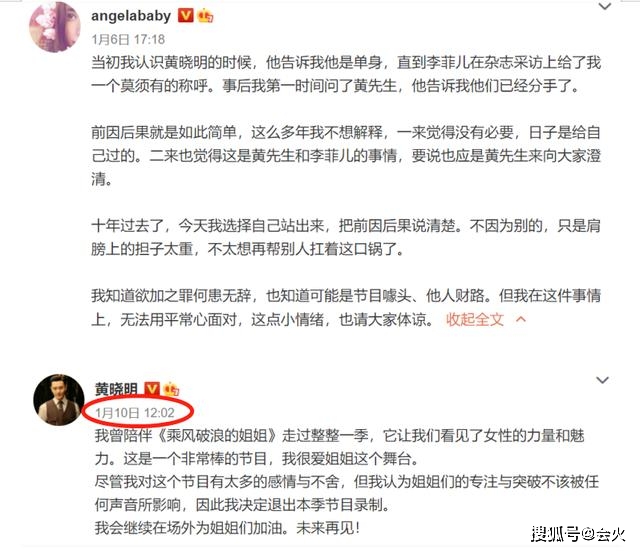Click angelababy's orange V verified badge
Screen dimensions: 640x551
(x=186, y=16)
